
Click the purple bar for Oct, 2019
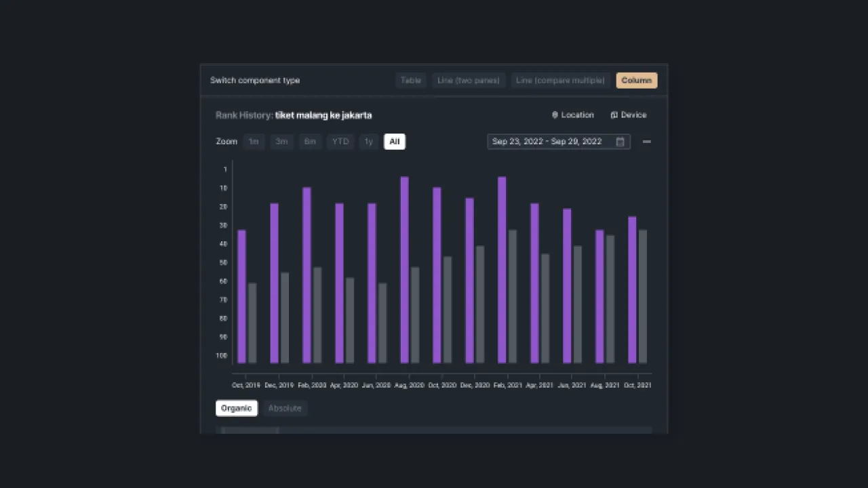242,297
